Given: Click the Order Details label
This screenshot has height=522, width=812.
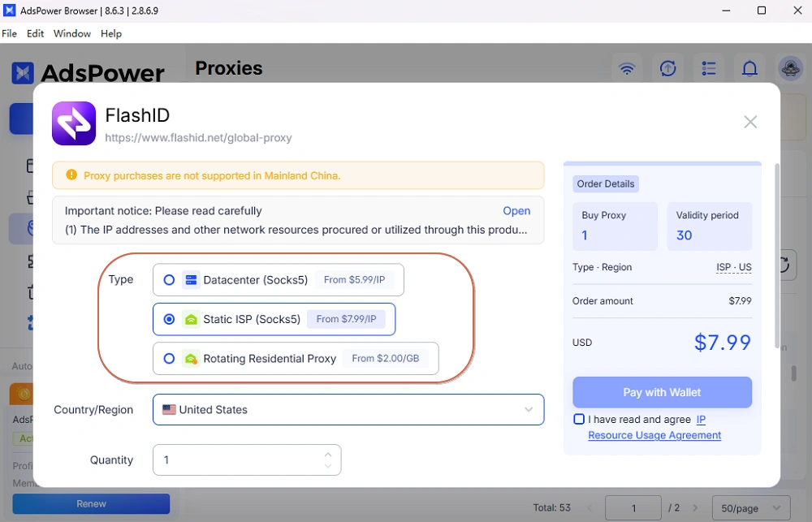Looking at the screenshot, I should coord(606,183).
